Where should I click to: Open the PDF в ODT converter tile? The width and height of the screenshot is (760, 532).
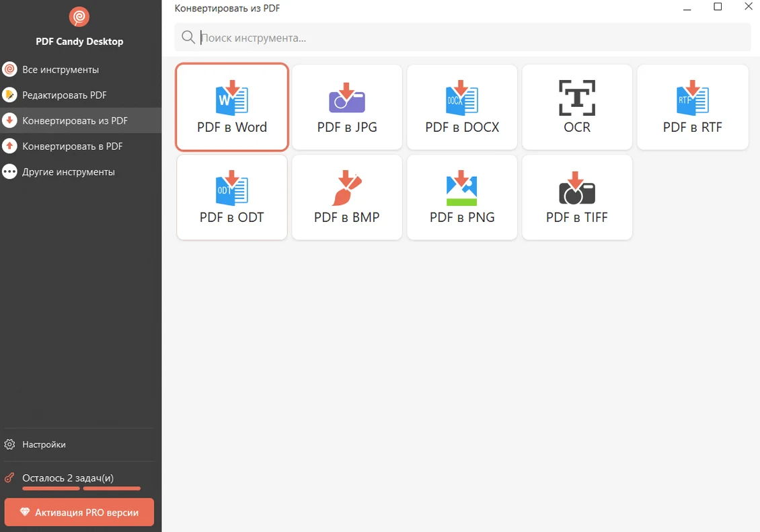(x=231, y=197)
